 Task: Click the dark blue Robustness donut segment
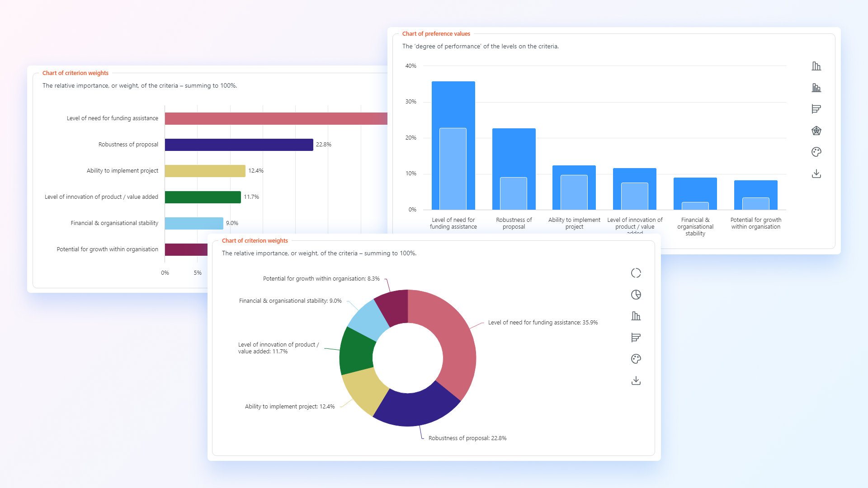tap(416, 409)
